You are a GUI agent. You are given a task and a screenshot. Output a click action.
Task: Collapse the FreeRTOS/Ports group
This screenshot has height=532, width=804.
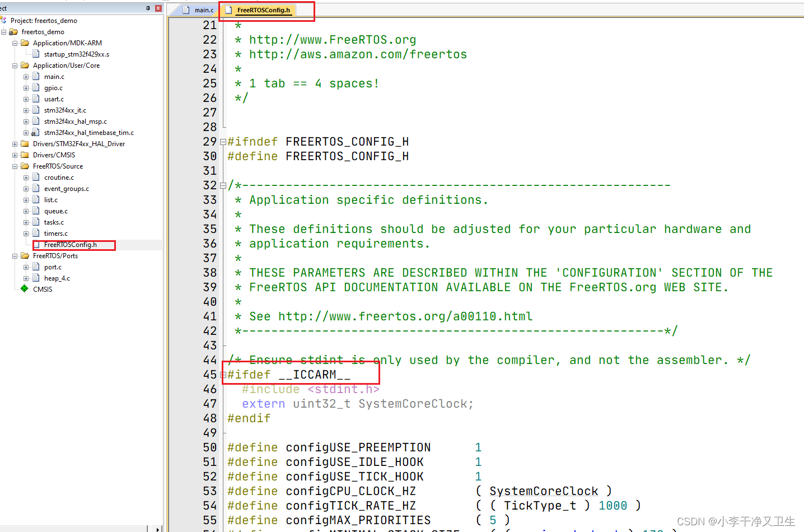(x=15, y=256)
